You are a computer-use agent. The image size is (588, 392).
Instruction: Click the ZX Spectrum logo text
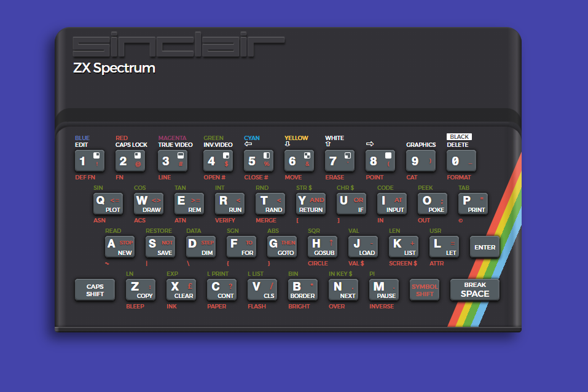(x=114, y=68)
